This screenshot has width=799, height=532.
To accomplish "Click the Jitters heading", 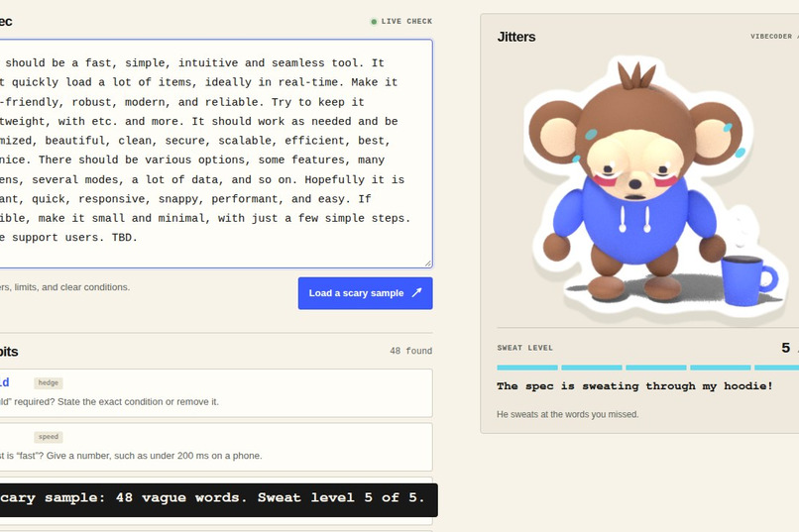I will [x=516, y=37].
